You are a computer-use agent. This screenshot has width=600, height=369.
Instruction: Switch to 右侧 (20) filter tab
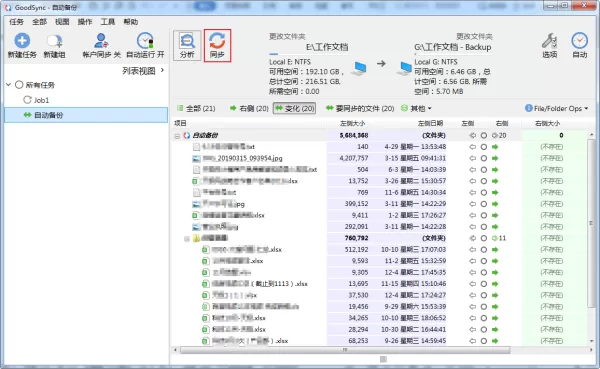[249, 109]
